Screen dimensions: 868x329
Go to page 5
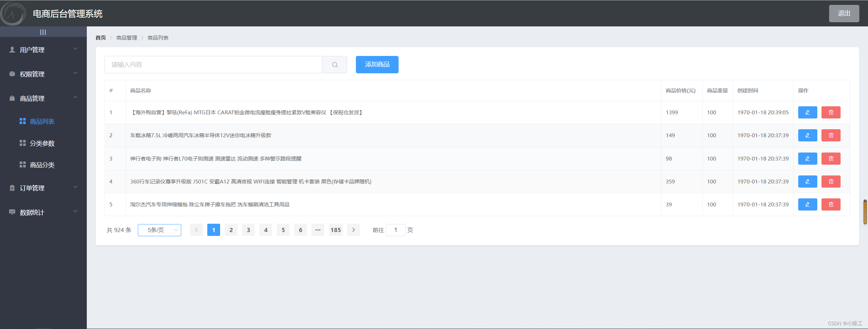click(283, 230)
